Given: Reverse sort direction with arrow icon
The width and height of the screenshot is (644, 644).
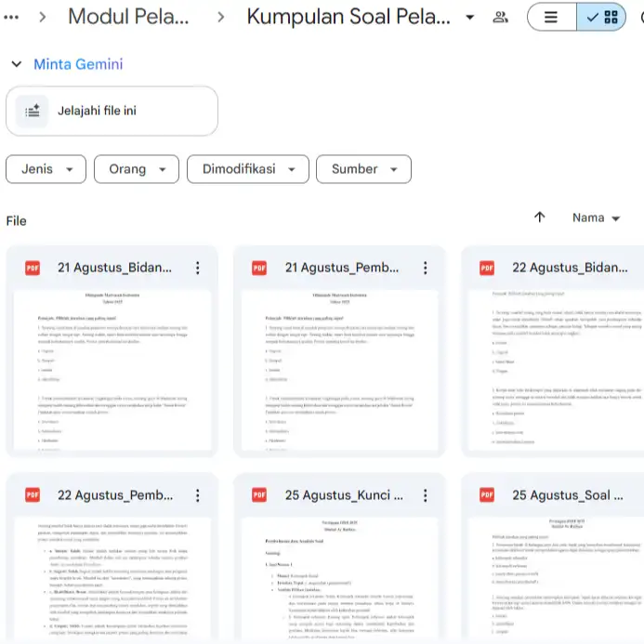Looking at the screenshot, I should (540, 217).
